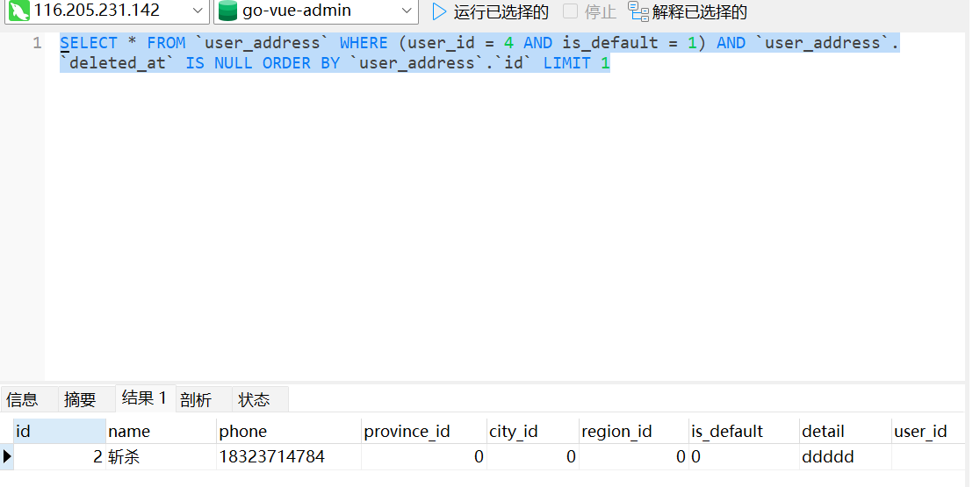This screenshot has width=980, height=487.
Task: Click the detail column header
Action: (845, 432)
